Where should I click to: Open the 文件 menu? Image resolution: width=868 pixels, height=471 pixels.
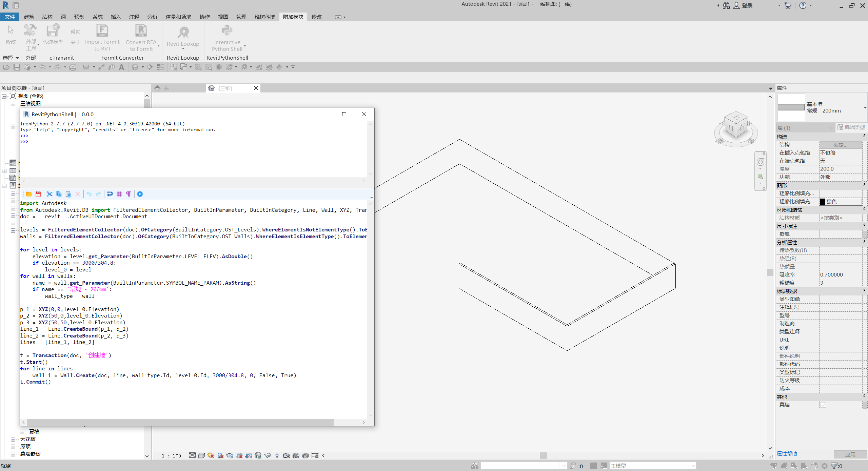point(10,17)
